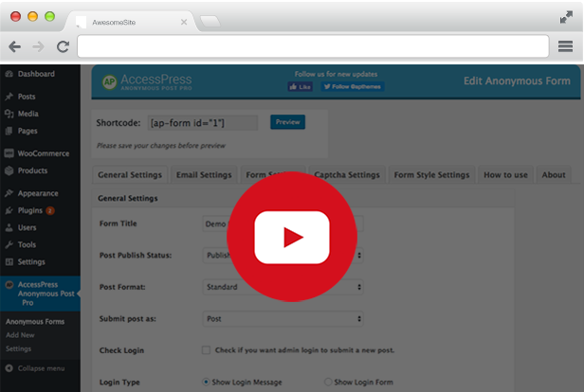Click the WooCommerce logo icon

tap(9, 153)
